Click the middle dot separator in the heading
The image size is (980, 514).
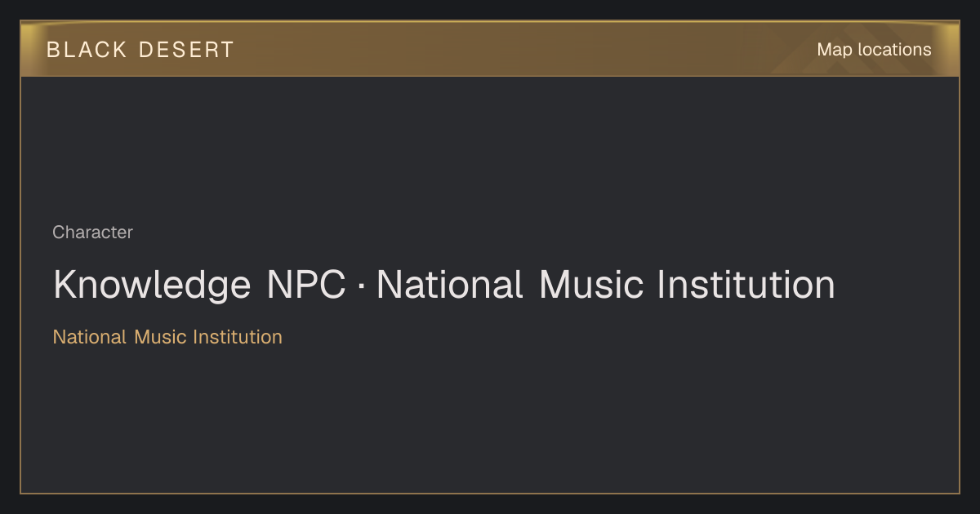[360, 286]
